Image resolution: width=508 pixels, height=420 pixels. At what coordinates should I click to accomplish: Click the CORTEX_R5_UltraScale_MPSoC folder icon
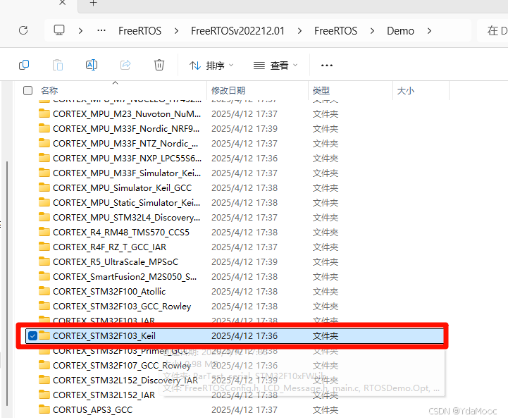[44, 261]
